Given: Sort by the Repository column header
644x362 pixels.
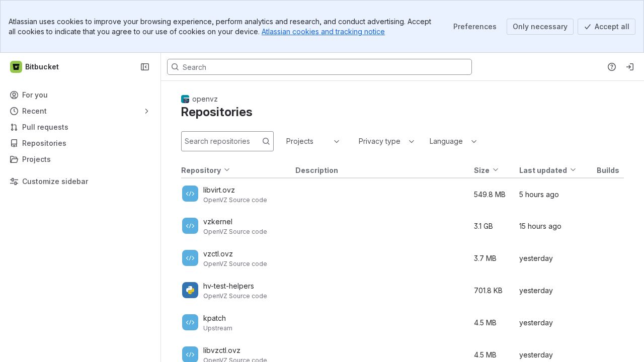Looking at the screenshot, I should click(205, 170).
